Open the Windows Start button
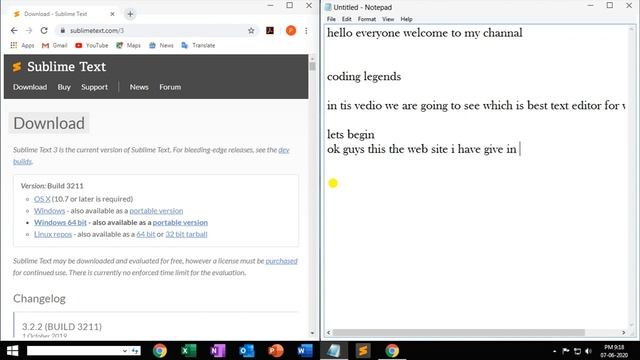 tap(12, 351)
